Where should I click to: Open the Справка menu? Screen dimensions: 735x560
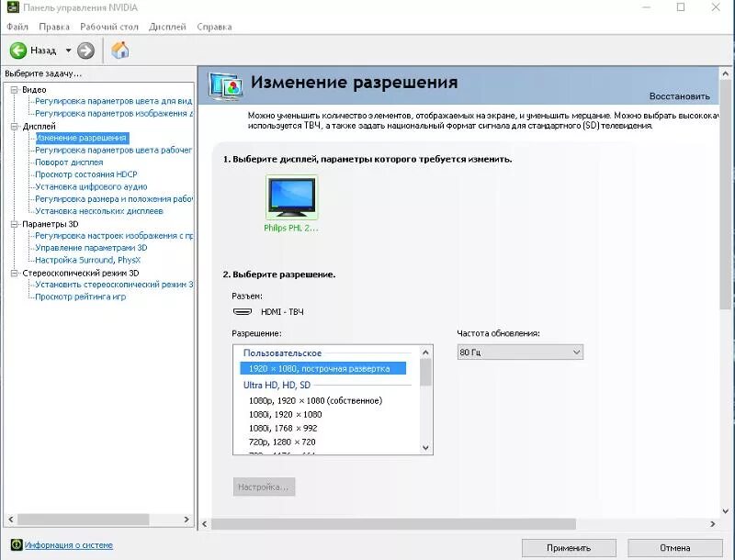point(214,27)
